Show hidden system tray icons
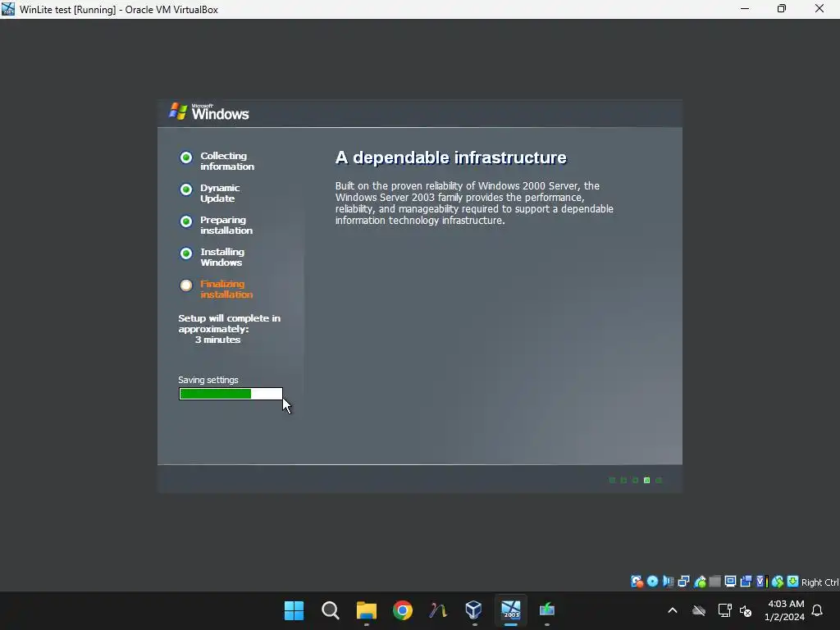Image resolution: width=840 pixels, height=630 pixels. [673, 610]
